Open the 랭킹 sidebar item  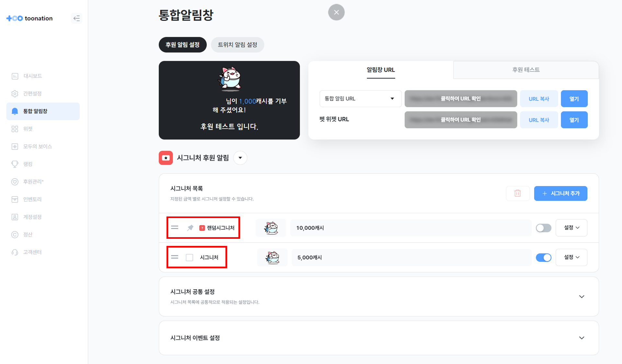(43, 164)
